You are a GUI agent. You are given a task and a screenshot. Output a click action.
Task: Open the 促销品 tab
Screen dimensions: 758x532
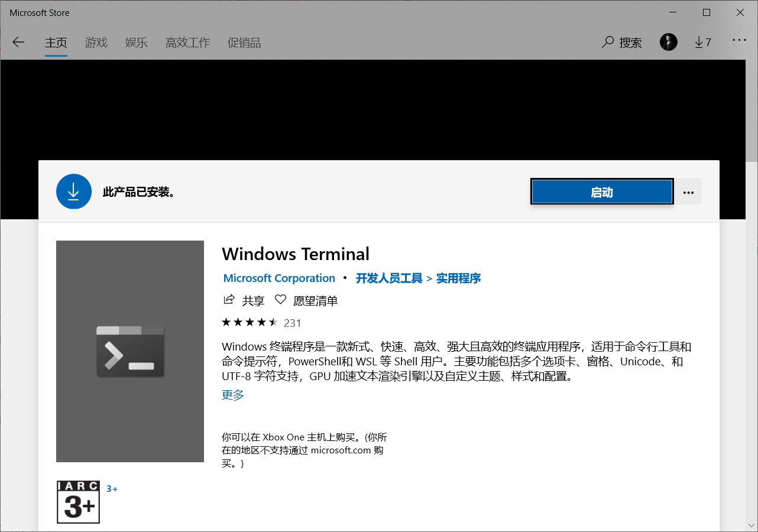[244, 43]
